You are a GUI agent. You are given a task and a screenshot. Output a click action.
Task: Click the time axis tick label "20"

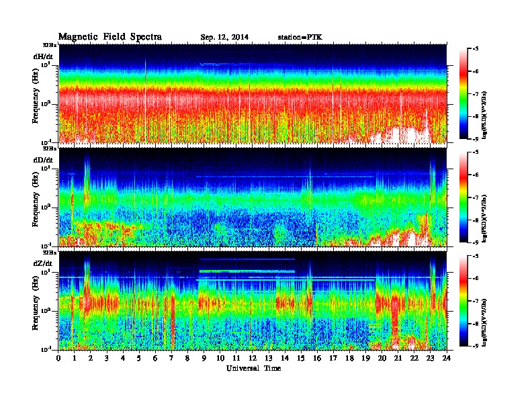click(x=382, y=358)
